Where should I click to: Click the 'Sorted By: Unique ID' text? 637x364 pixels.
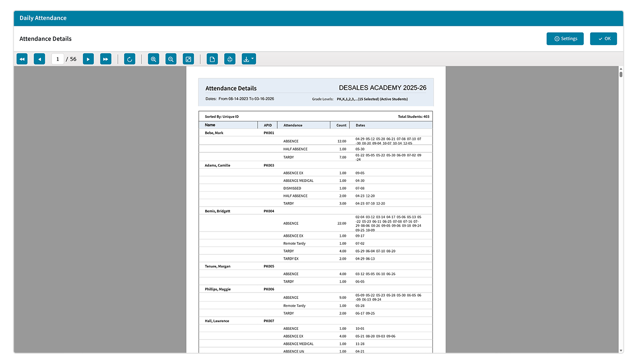(222, 116)
